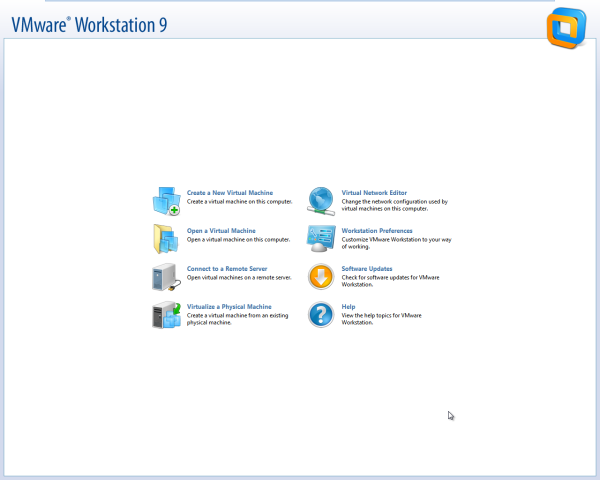Open the "Help" text link

(348, 307)
